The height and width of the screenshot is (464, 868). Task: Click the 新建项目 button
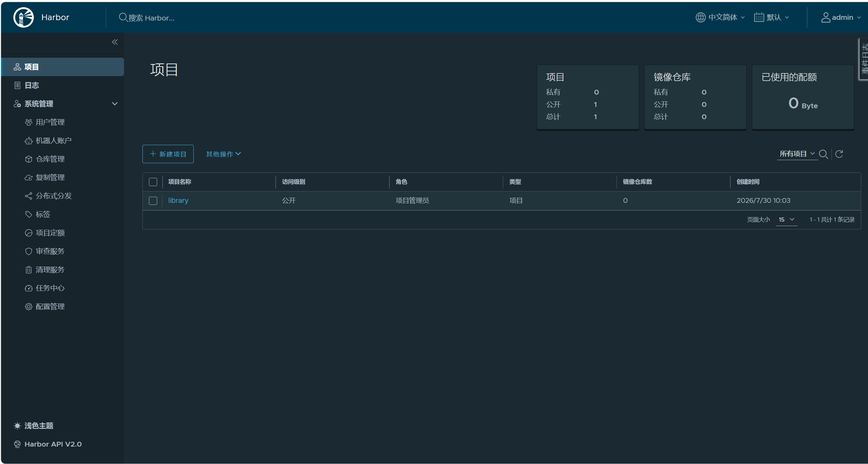click(168, 154)
